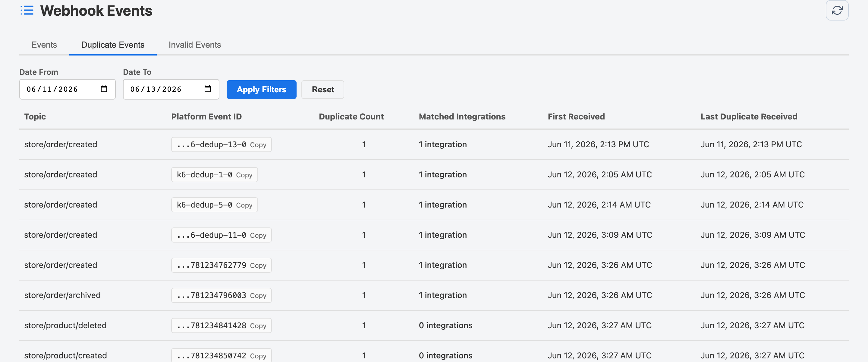Click Last Duplicate 'Jun 12, 2026, 3:09 AM UTC'
The height and width of the screenshot is (362, 868).
pos(753,235)
